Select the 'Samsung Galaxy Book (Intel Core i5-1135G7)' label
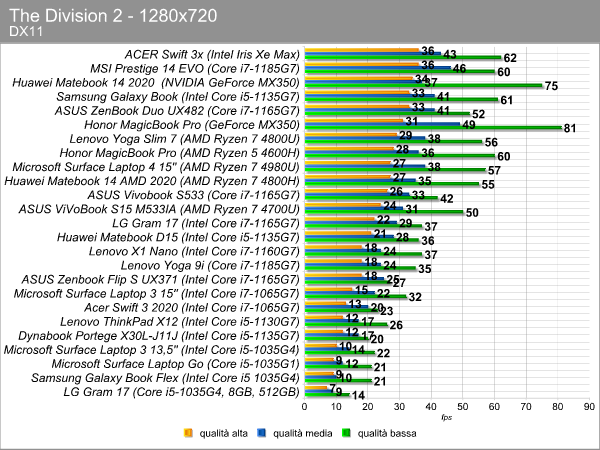This screenshot has width=600, height=450. click(178, 96)
